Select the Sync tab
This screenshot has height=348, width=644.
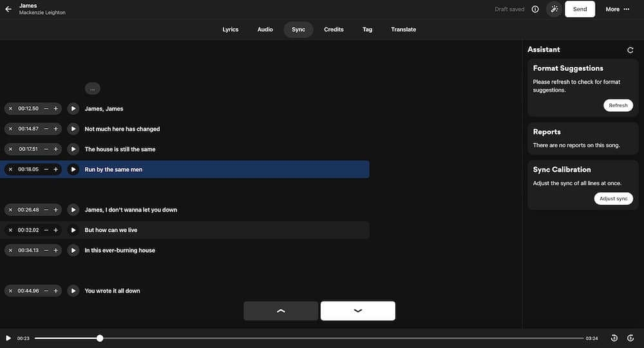pos(299,30)
